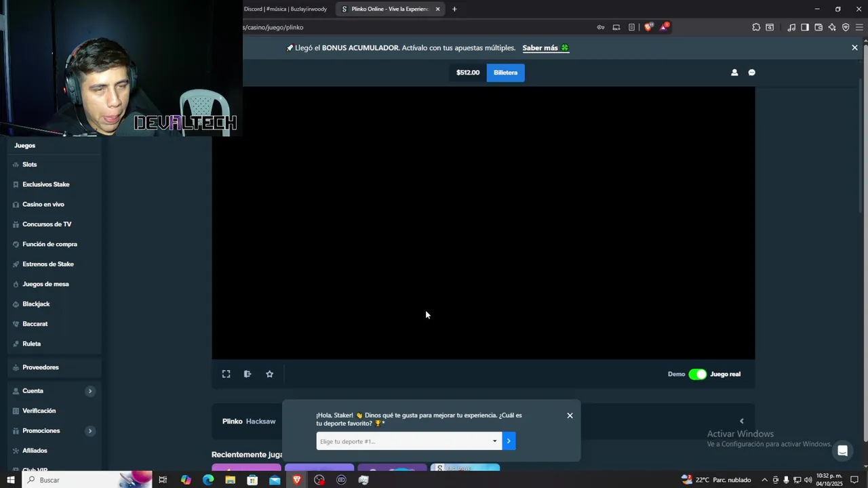
Task: Open Verificación in the sidebar
Action: tap(39, 411)
